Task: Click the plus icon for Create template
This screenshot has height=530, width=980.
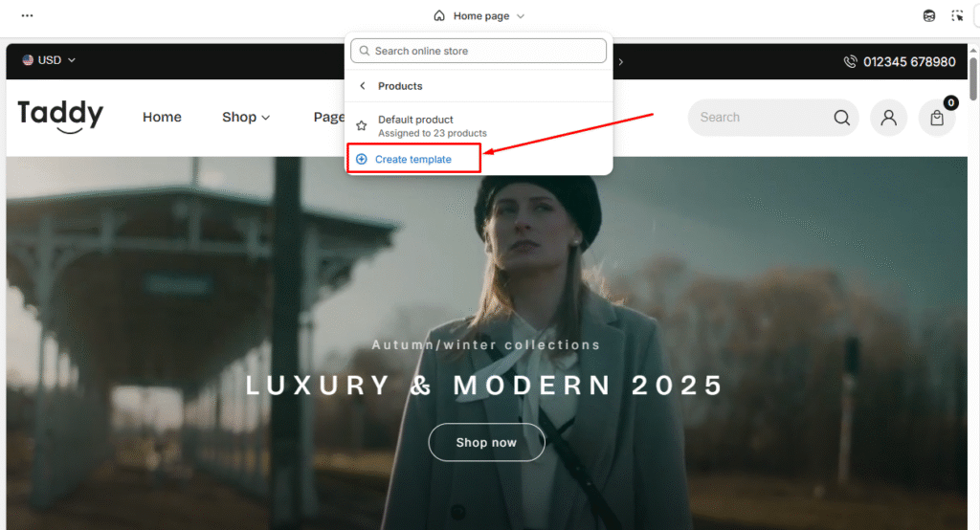Action: pyautogui.click(x=362, y=159)
